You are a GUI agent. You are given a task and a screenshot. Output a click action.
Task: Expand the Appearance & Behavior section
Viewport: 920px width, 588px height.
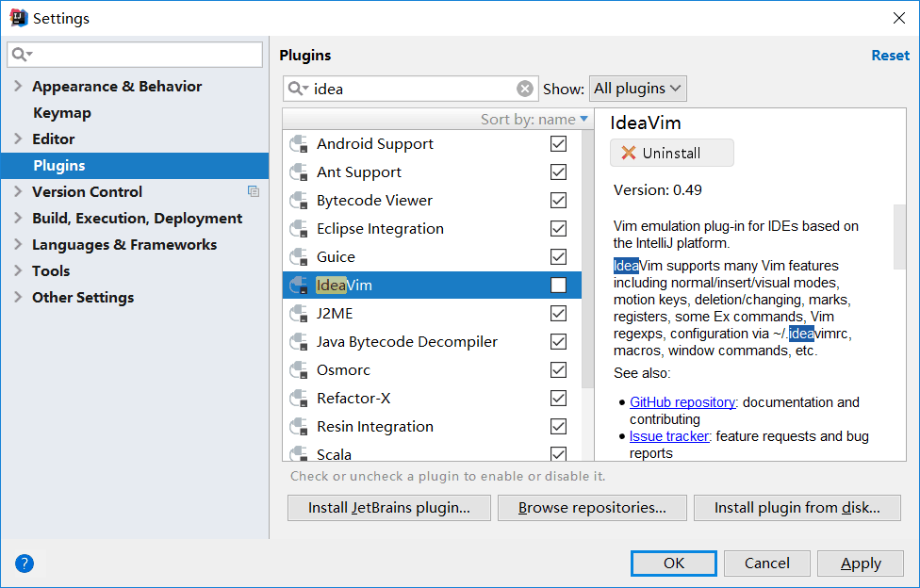click(18, 87)
